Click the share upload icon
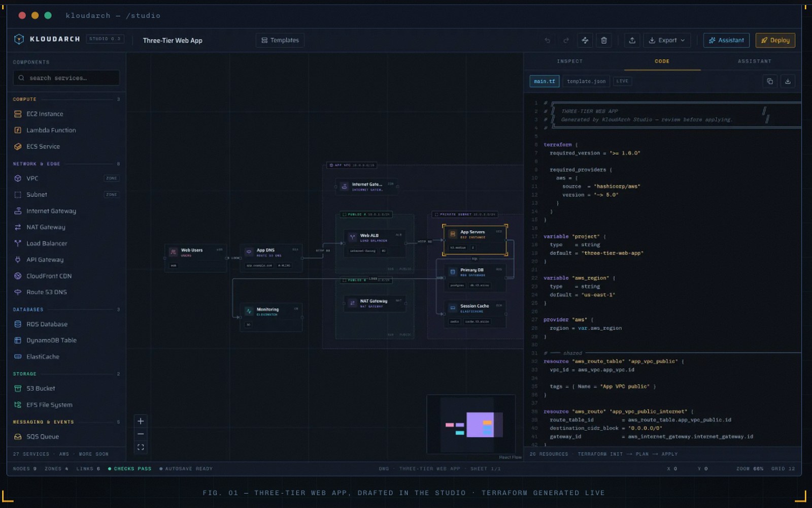This screenshot has width=812, height=508. [632, 40]
